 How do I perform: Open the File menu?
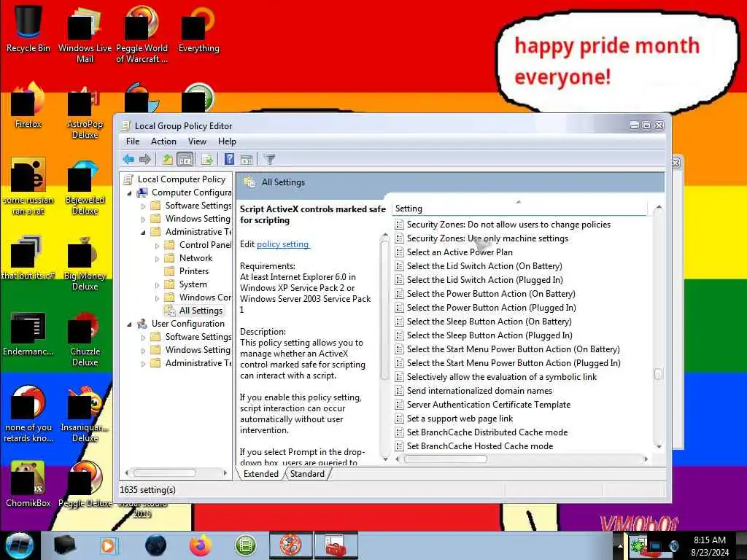pos(133,141)
